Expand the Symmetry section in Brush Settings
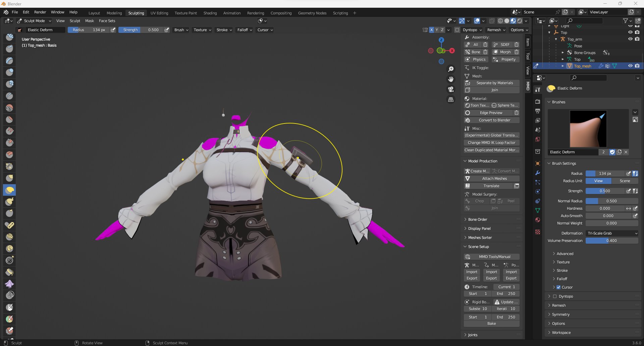This screenshot has width=644, height=346. pyautogui.click(x=560, y=314)
